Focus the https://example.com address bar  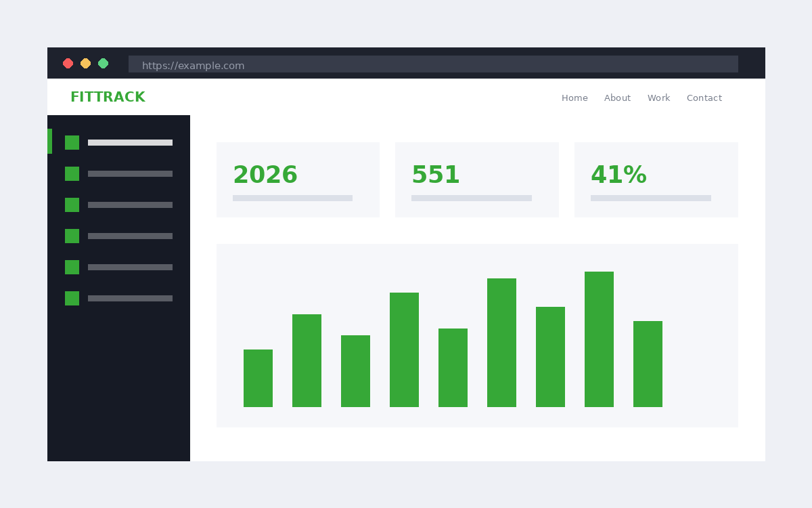433,64
